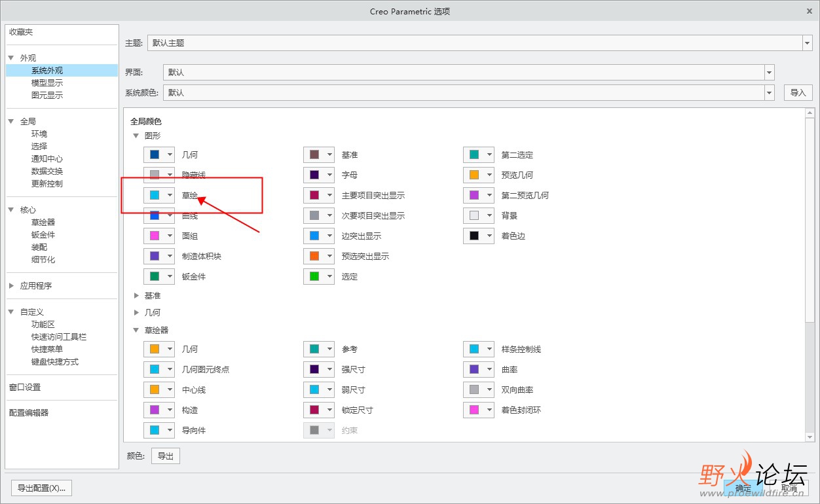Click the 几何图元终点 color swatch
Viewport: 820px width, 504px height.
[155, 369]
